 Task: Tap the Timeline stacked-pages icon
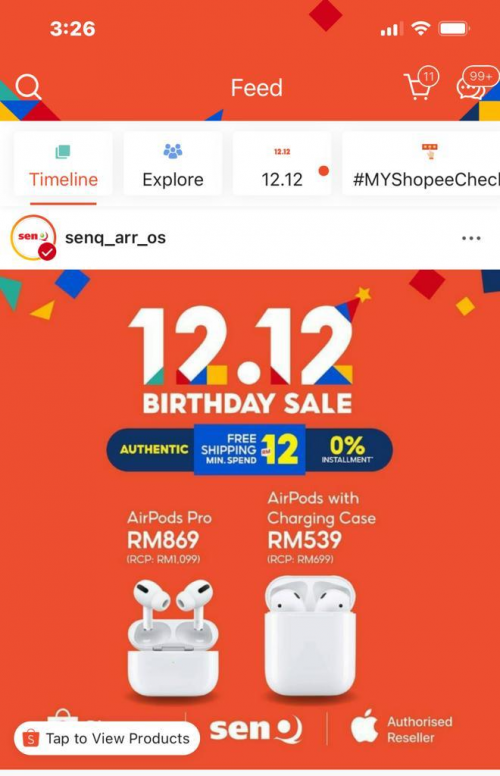tap(63, 151)
